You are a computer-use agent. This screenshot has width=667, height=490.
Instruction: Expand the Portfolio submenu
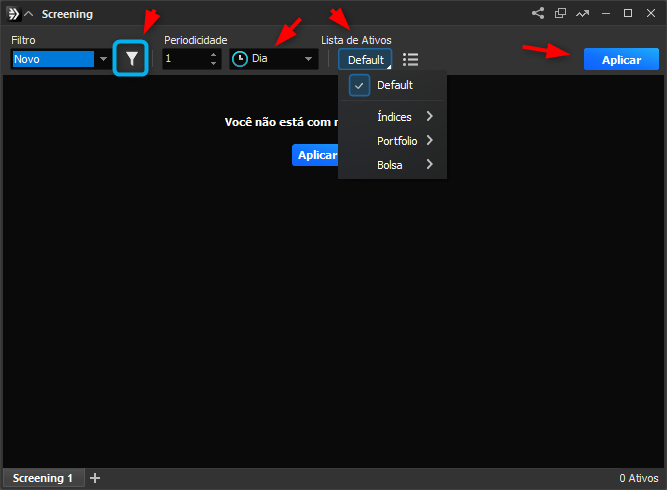pos(404,141)
